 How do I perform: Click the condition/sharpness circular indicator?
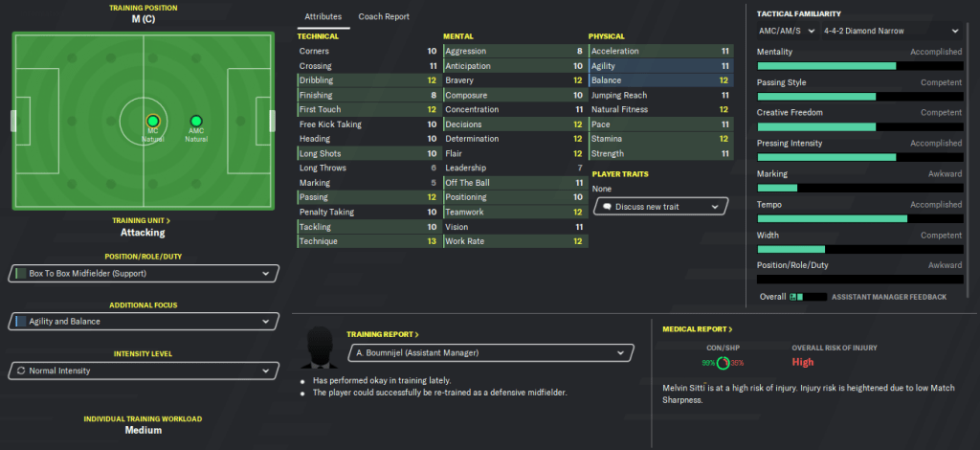coord(724,363)
